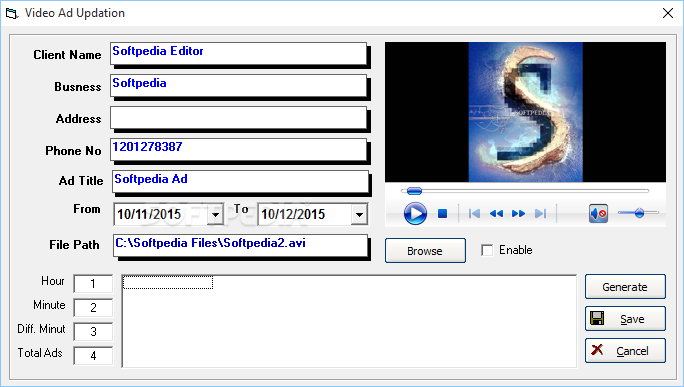Stop the video playback
The width and height of the screenshot is (684, 387).
pyautogui.click(x=442, y=213)
